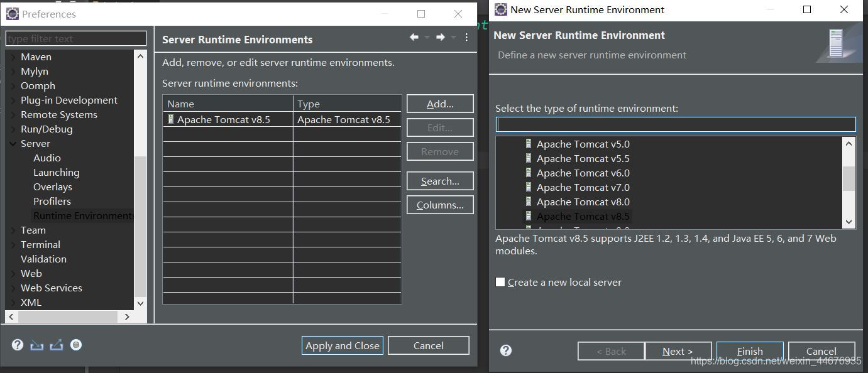
Task: Select Audio under Server
Action: click(x=47, y=158)
